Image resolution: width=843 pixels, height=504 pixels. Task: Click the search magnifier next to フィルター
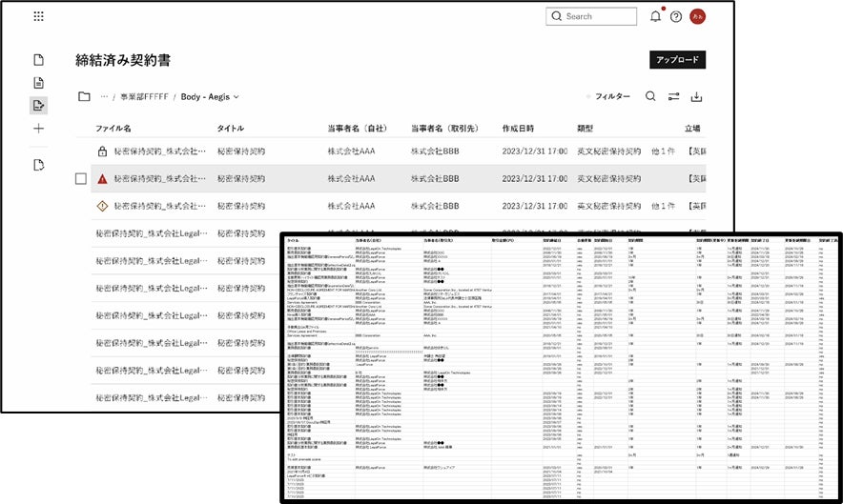coord(650,97)
